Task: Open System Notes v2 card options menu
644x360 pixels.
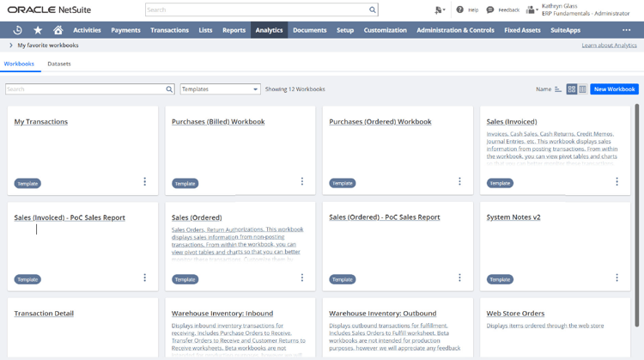Action: [x=617, y=278]
